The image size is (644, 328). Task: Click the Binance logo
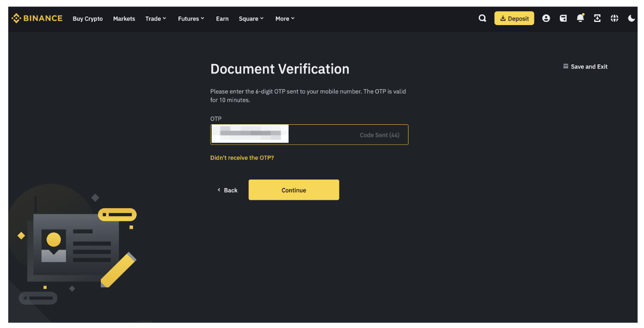click(x=37, y=18)
